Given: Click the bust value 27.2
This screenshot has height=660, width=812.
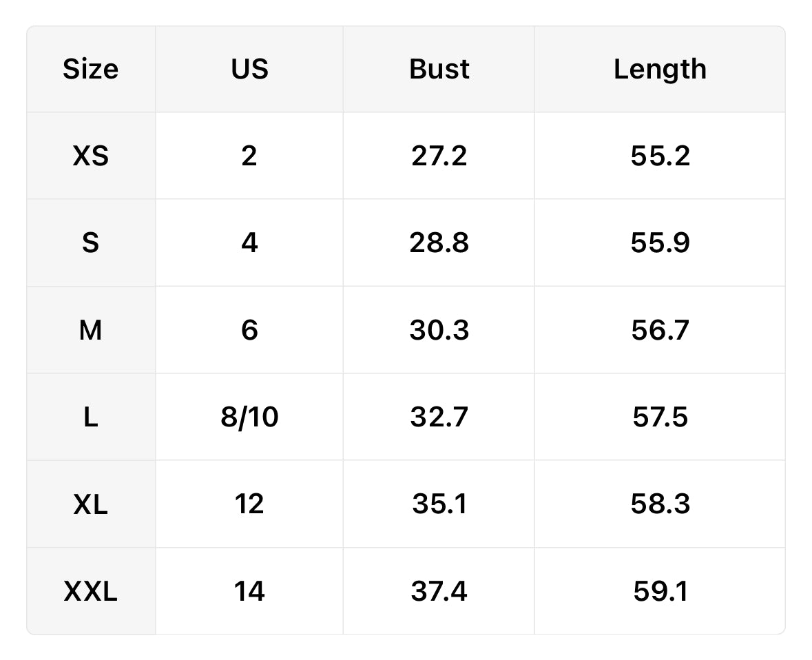Looking at the screenshot, I should point(439,156).
